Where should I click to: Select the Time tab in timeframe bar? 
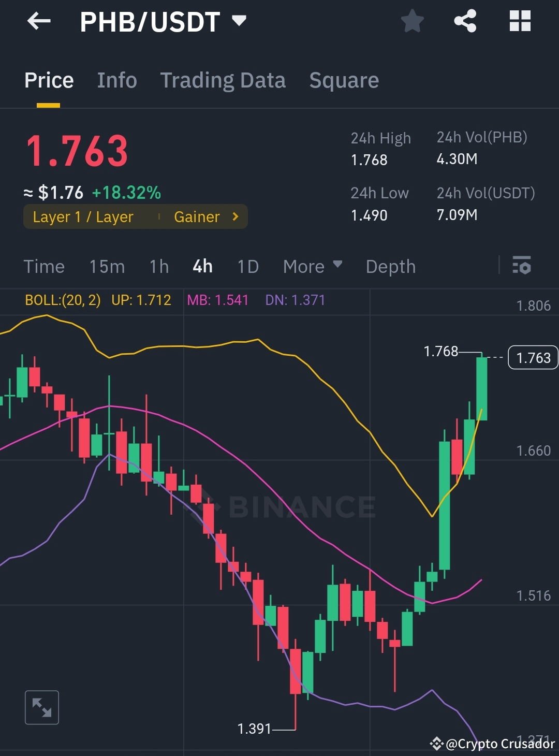pyautogui.click(x=44, y=266)
